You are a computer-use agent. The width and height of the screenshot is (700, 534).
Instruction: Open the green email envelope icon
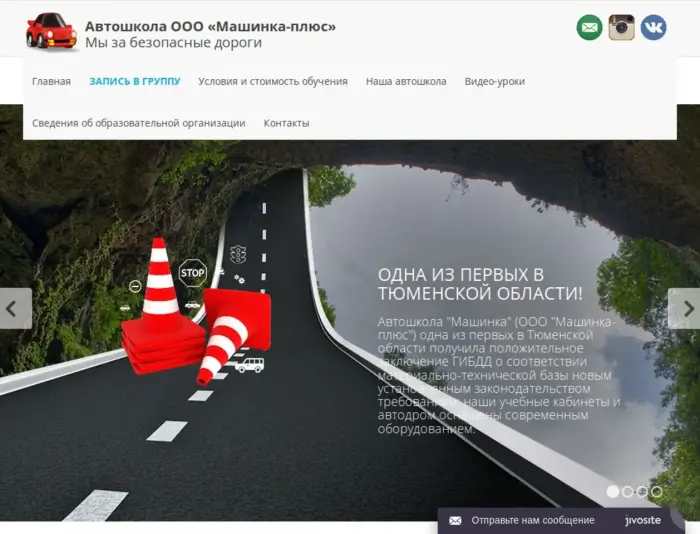click(x=590, y=28)
